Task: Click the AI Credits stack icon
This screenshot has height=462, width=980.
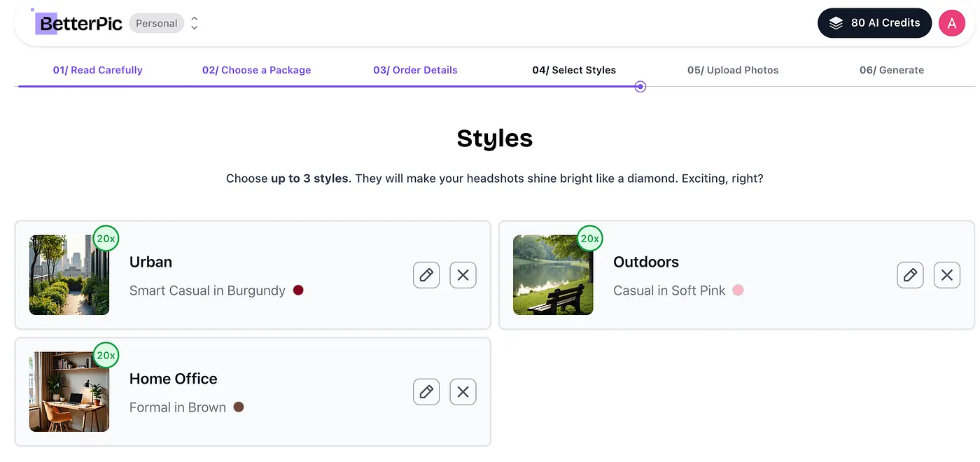Action: coord(836,23)
